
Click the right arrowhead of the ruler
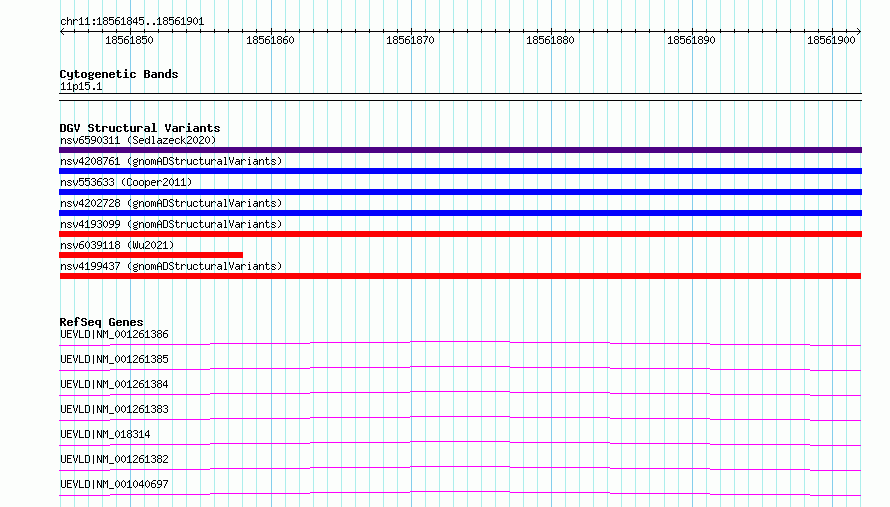859,31
